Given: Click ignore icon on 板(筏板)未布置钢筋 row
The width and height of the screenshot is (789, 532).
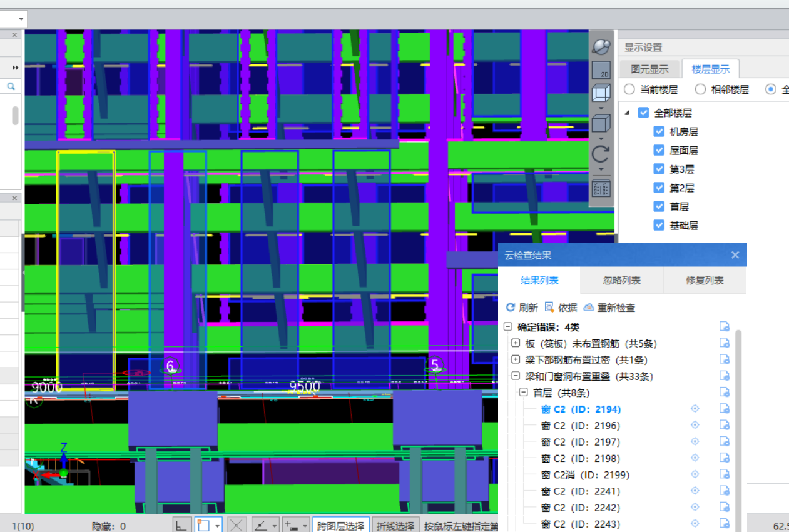Looking at the screenshot, I should [x=725, y=343].
